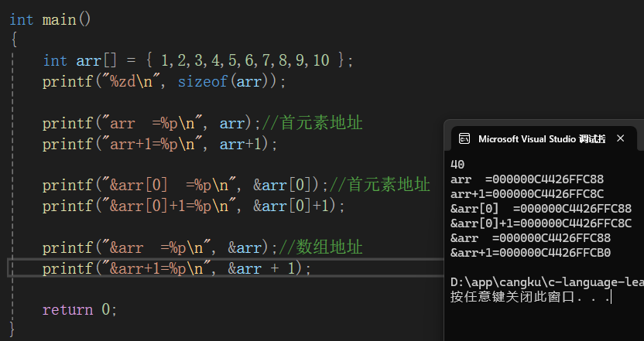Click the opening brace of main function
644x341 pixels.
pos(14,39)
